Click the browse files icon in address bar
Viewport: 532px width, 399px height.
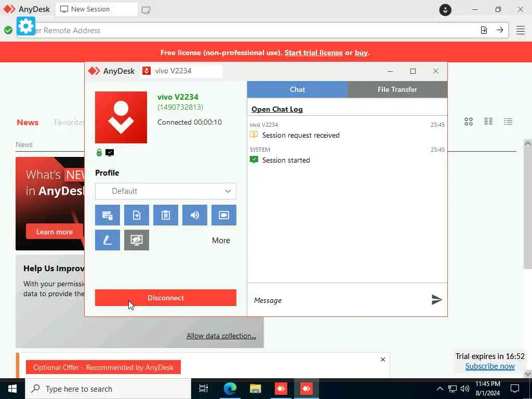click(484, 30)
